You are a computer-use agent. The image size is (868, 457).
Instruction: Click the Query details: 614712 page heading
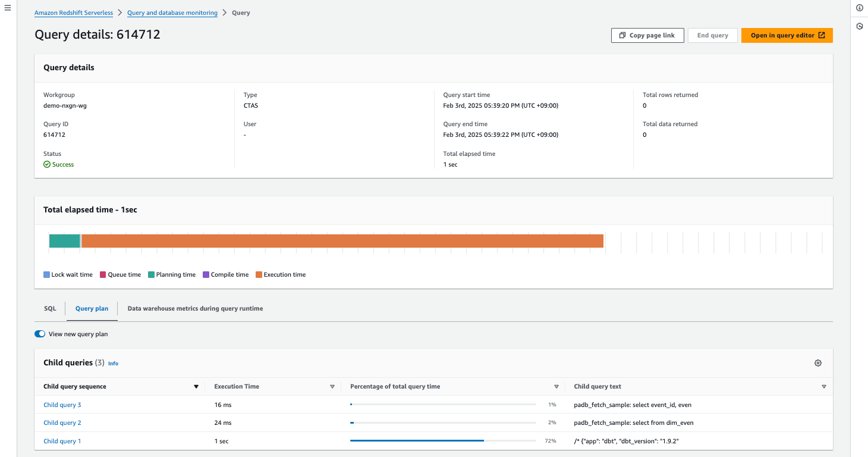pyautogui.click(x=98, y=35)
